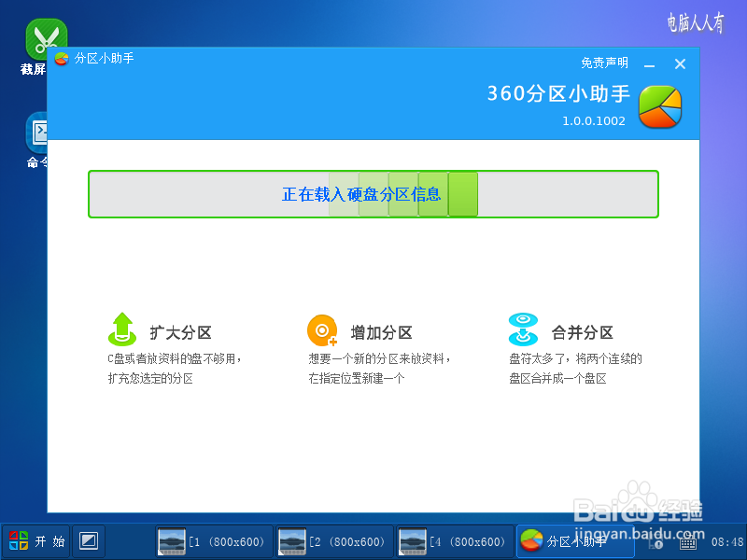
Task: Select the 合并分区 (Merge Partition) blue icon
Action: point(523,330)
